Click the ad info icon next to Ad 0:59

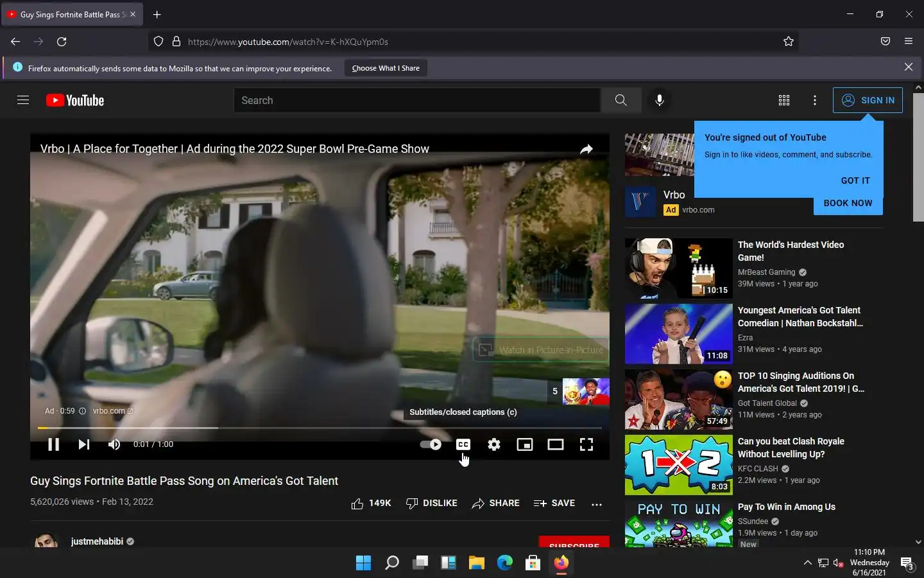click(x=82, y=411)
